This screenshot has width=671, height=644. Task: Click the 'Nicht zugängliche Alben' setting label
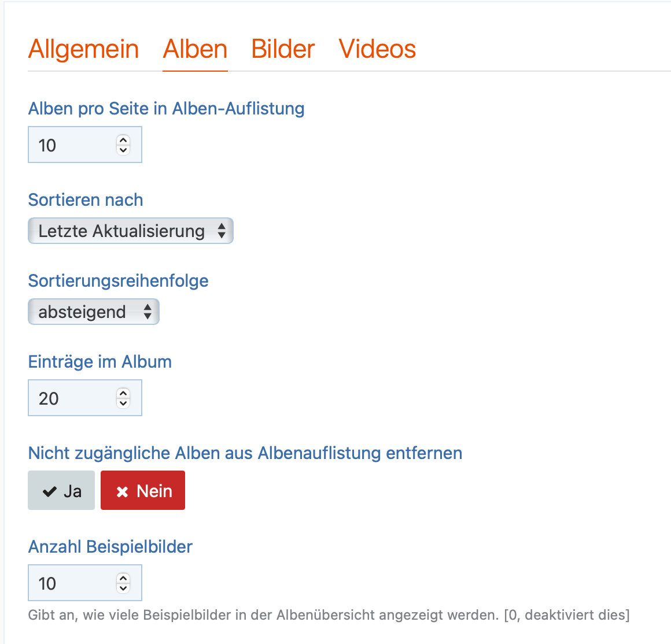click(x=245, y=453)
